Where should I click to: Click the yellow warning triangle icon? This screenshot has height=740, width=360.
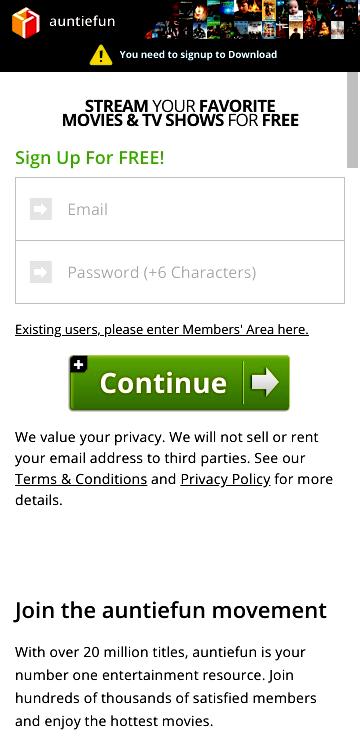[101, 55]
